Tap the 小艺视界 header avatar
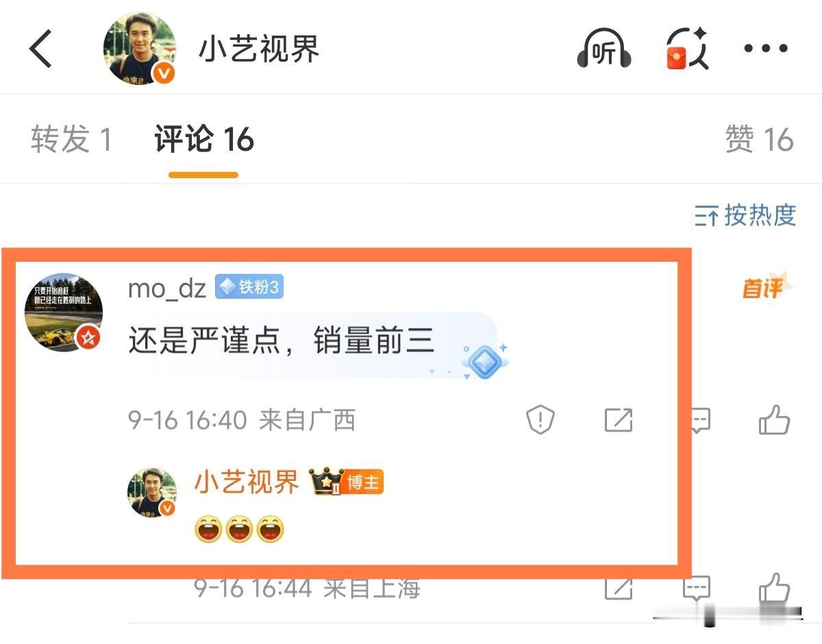The width and height of the screenshot is (822, 644). coord(140,48)
